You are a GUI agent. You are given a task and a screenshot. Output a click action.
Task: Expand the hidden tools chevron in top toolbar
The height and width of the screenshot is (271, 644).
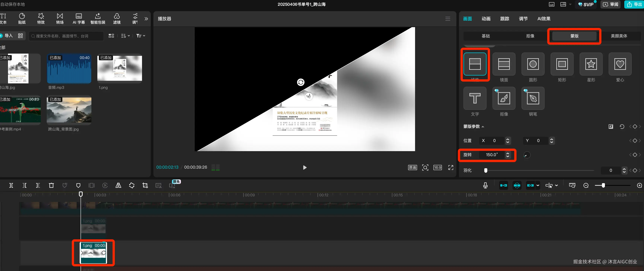[146, 19]
